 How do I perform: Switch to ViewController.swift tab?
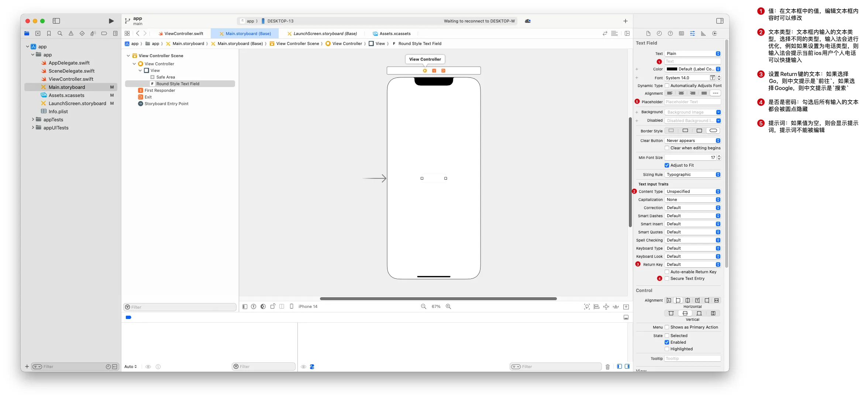click(181, 34)
